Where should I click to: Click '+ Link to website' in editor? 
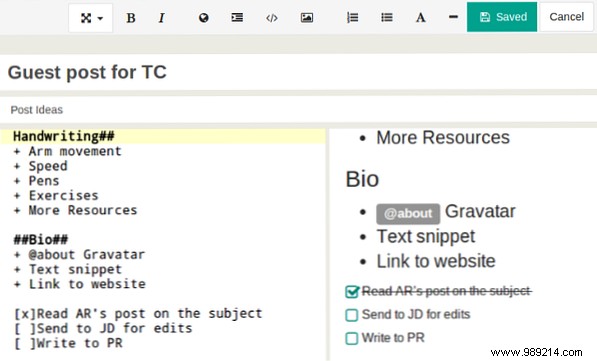tap(80, 284)
